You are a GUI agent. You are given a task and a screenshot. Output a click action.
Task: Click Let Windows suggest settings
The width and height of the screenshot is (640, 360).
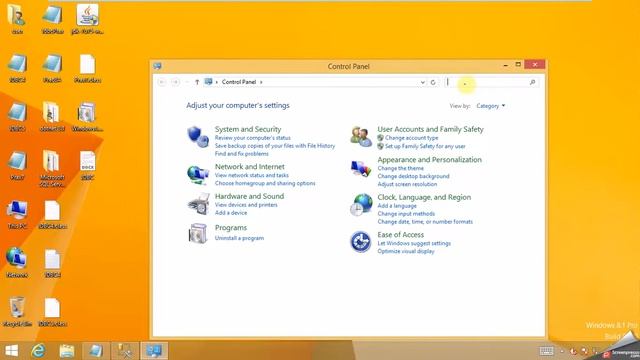pos(414,243)
